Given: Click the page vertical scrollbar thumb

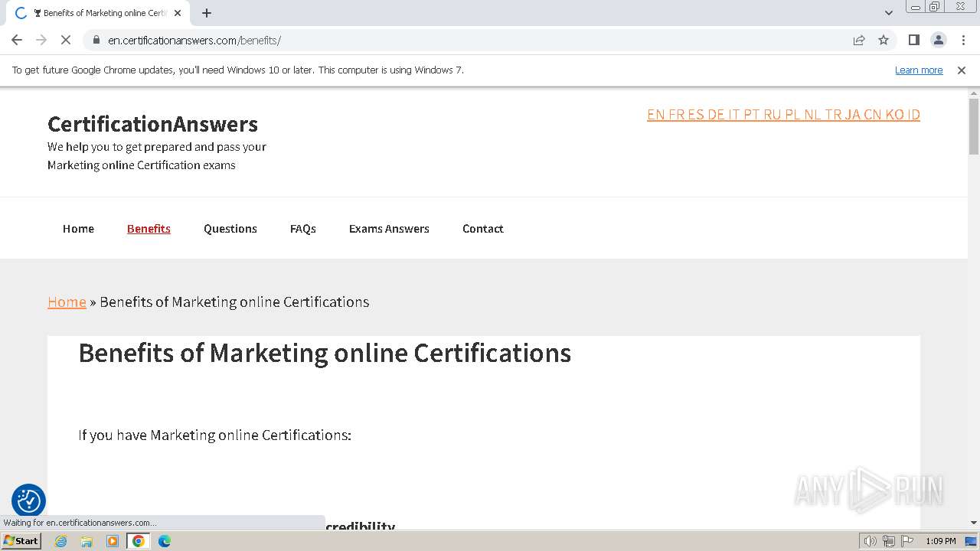Looking at the screenshot, I should (973, 126).
